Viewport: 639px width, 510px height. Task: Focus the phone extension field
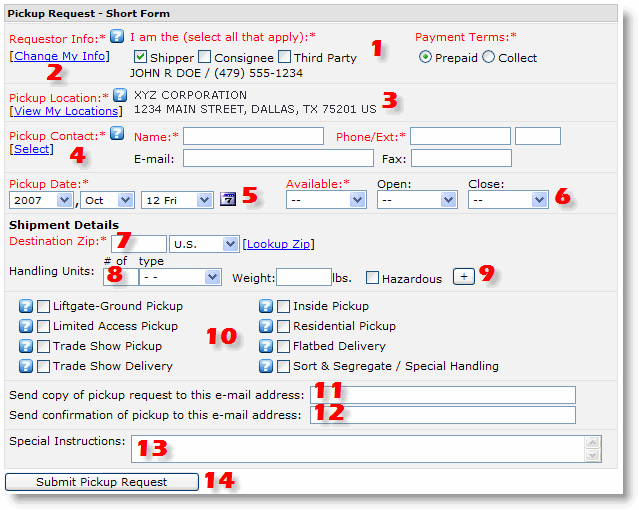538,136
